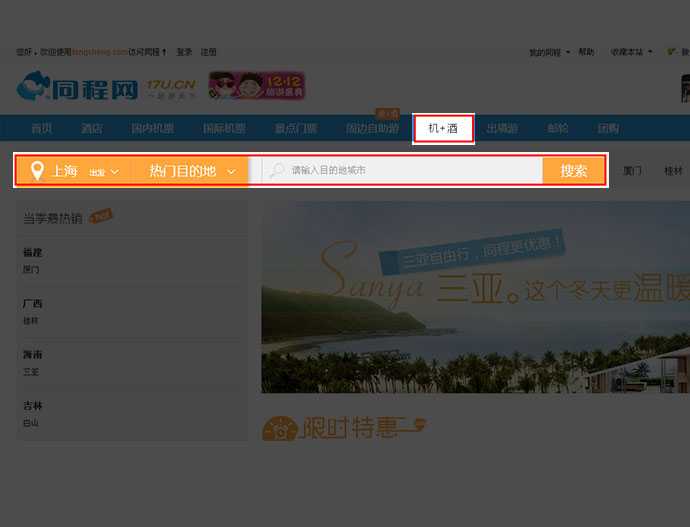Click the 登录 link at the top

[184, 52]
